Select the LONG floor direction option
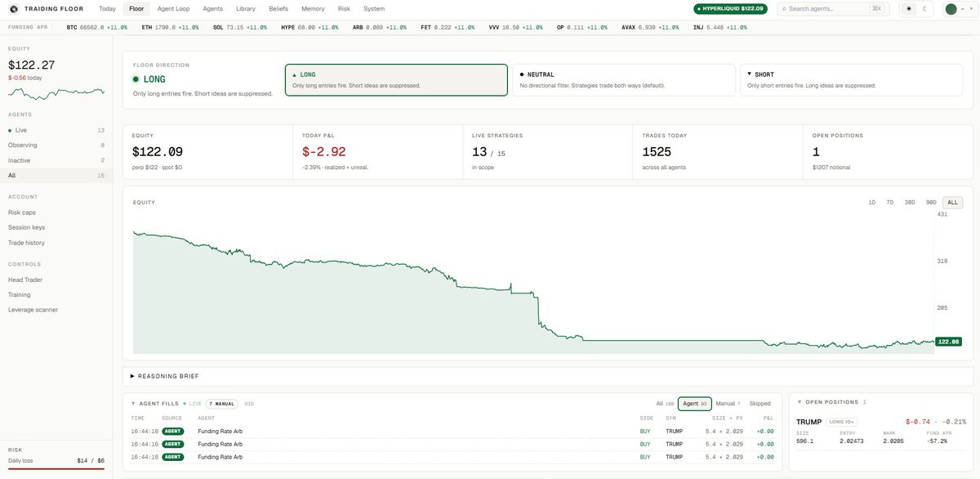980x479 pixels. (396, 80)
